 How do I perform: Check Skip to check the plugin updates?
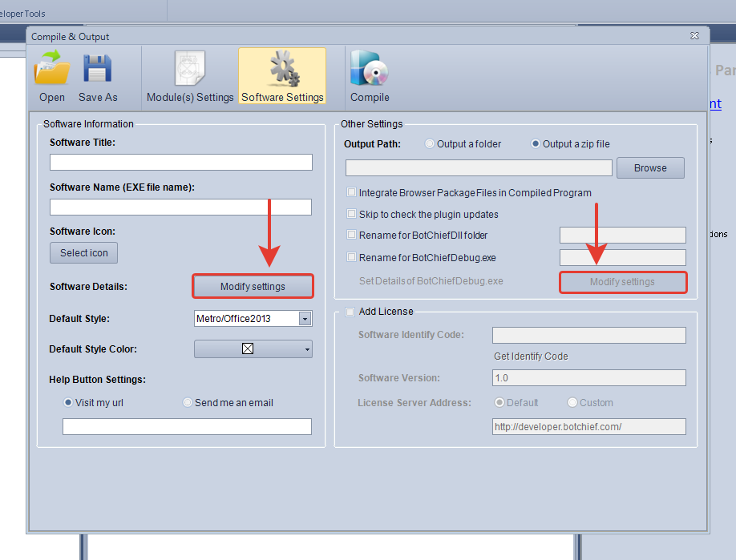351,214
